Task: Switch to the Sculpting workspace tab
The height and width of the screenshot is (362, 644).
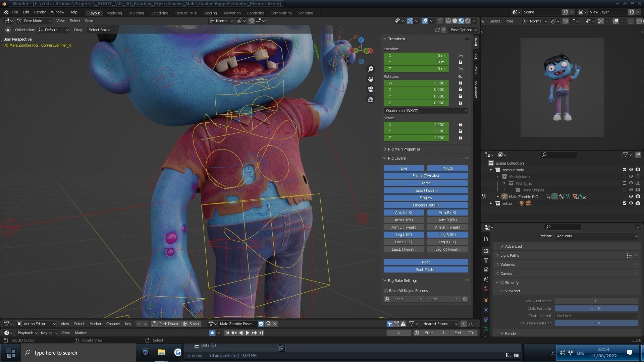Action: tap(136, 13)
